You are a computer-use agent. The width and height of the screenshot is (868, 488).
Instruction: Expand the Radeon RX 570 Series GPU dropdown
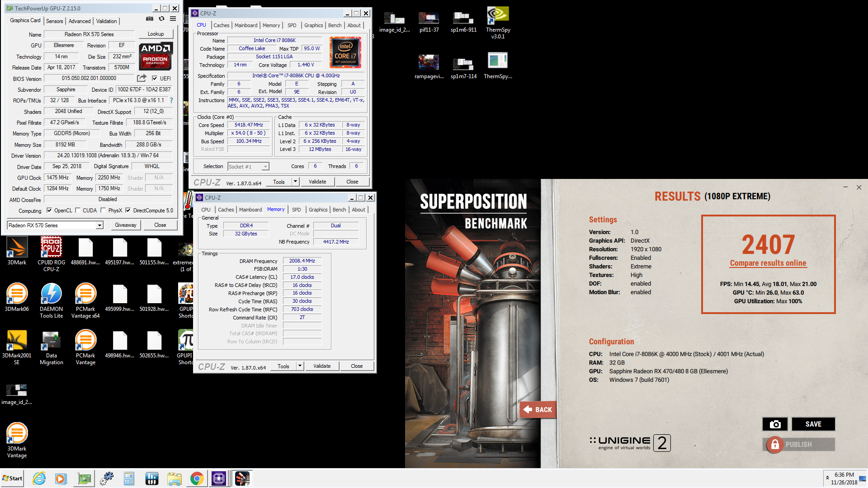click(x=99, y=225)
